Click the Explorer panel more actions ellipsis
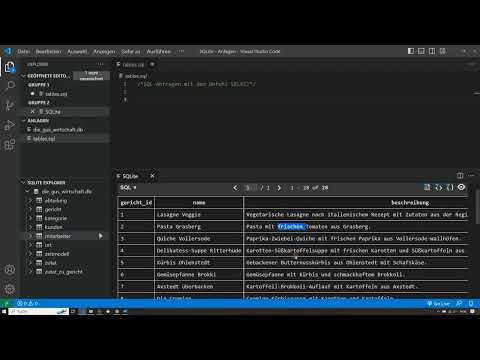The image size is (480, 360). [x=100, y=64]
